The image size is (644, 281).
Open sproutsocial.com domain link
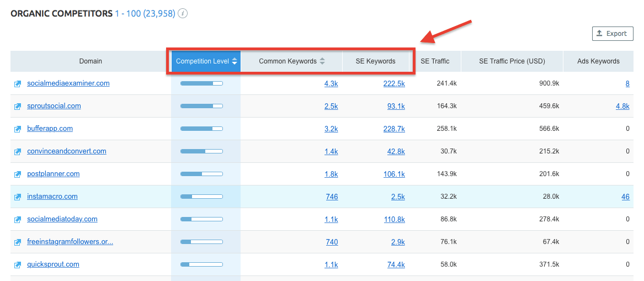54,106
